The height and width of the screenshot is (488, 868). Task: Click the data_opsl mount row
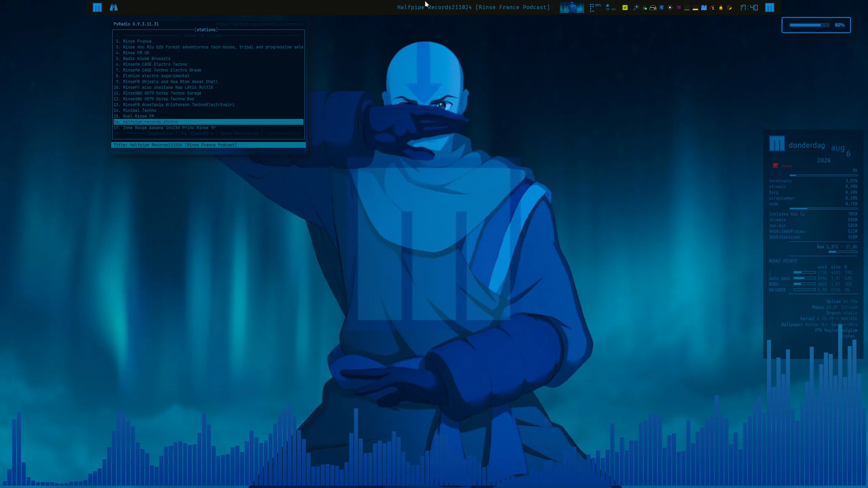tap(810, 279)
